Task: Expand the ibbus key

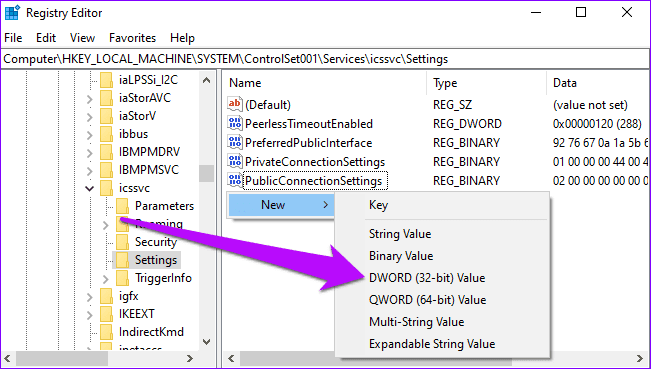Action: (x=90, y=135)
